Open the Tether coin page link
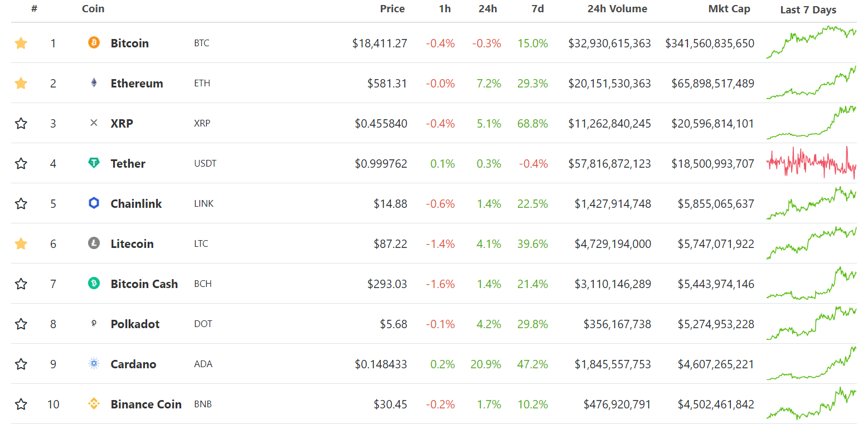The image size is (868, 424). click(x=128, y=163)
